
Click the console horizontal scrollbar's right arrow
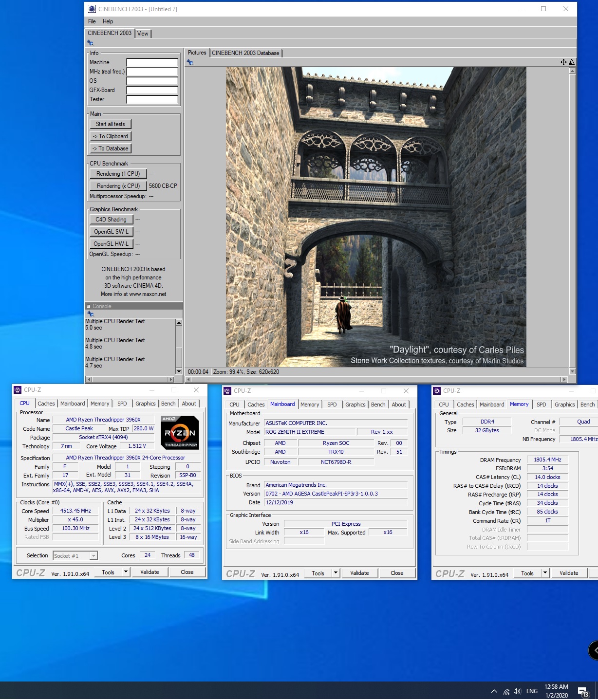[170, 379]
